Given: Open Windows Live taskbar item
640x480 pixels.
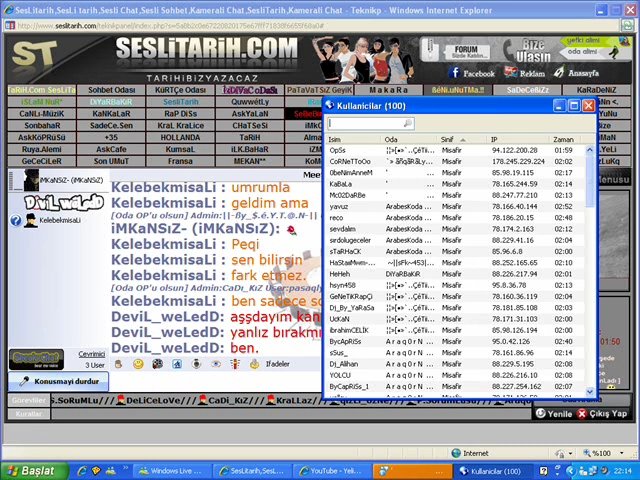Looking at the screenshot, I should 172,471.
